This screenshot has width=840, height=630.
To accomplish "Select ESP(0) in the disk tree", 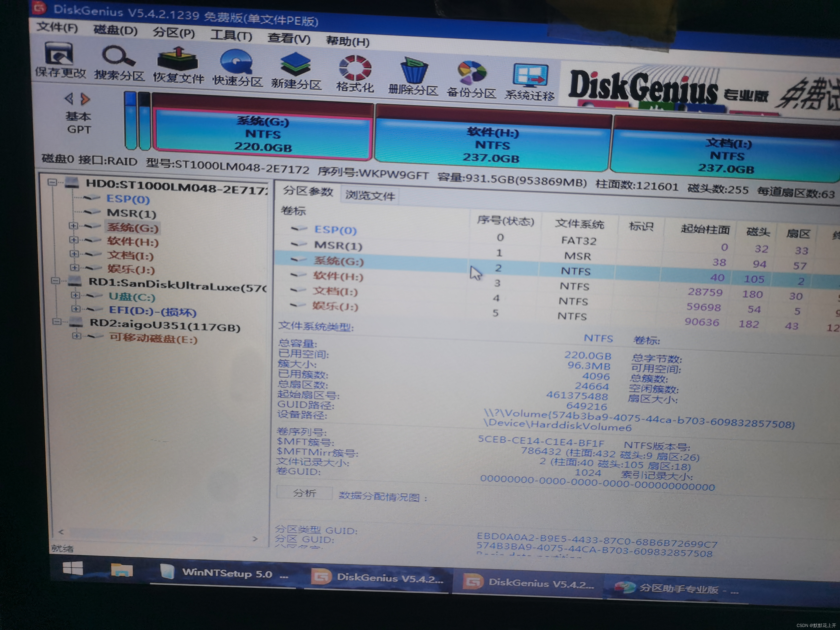I will click(128, 199).
